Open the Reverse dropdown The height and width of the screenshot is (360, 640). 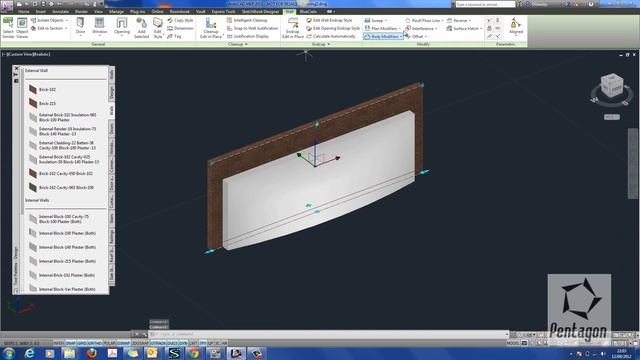tap(459, 20)
